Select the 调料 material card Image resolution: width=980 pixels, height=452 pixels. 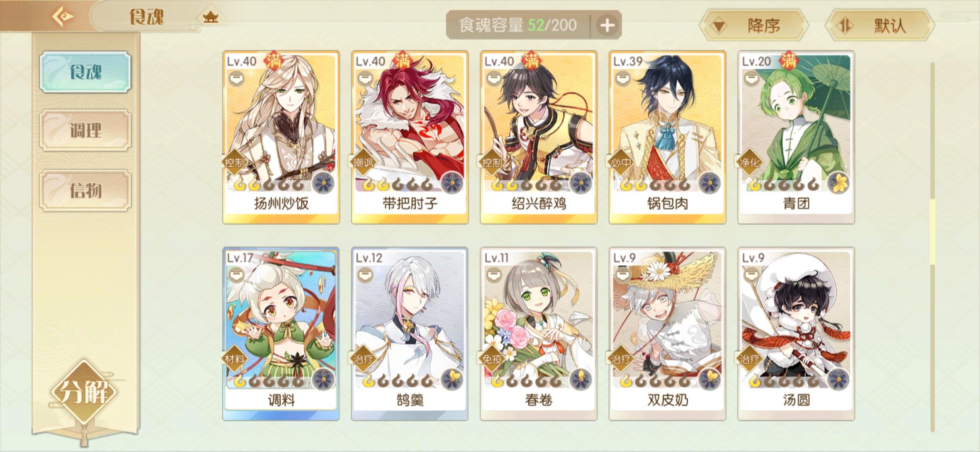281,334
